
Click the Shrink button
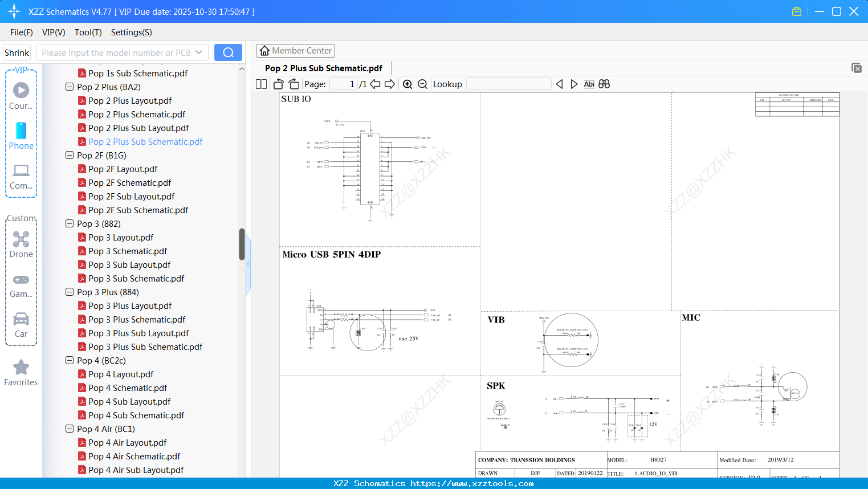coord(17,52)
